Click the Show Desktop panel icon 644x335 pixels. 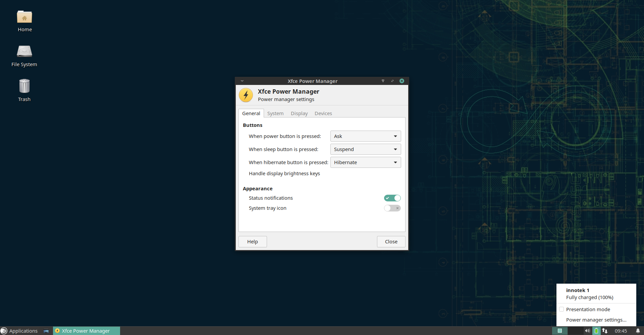(46, 331)
